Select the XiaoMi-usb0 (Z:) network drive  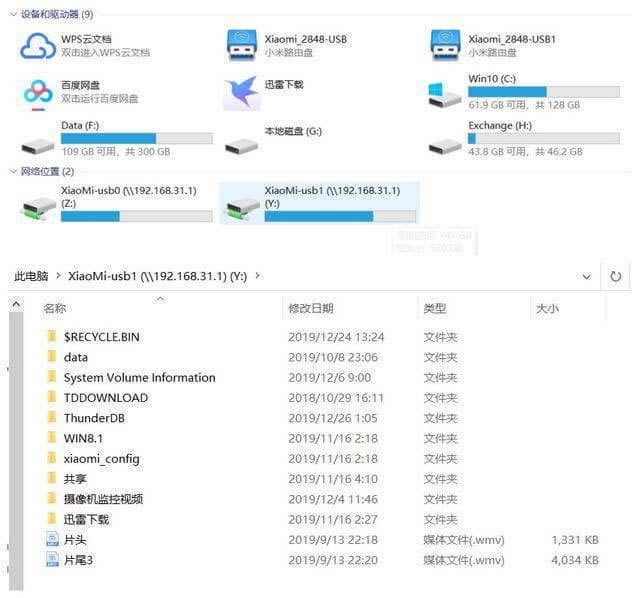pos(38,205)
